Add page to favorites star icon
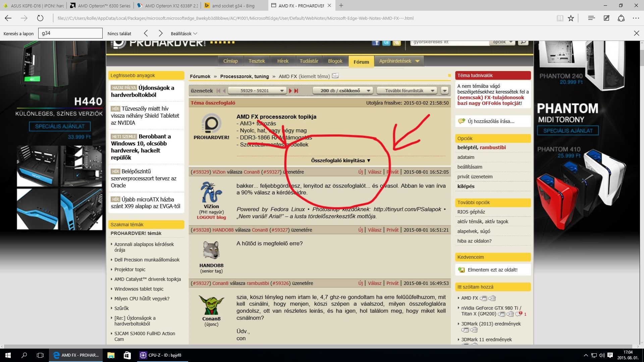644x362 pixels. coord(571,18)
